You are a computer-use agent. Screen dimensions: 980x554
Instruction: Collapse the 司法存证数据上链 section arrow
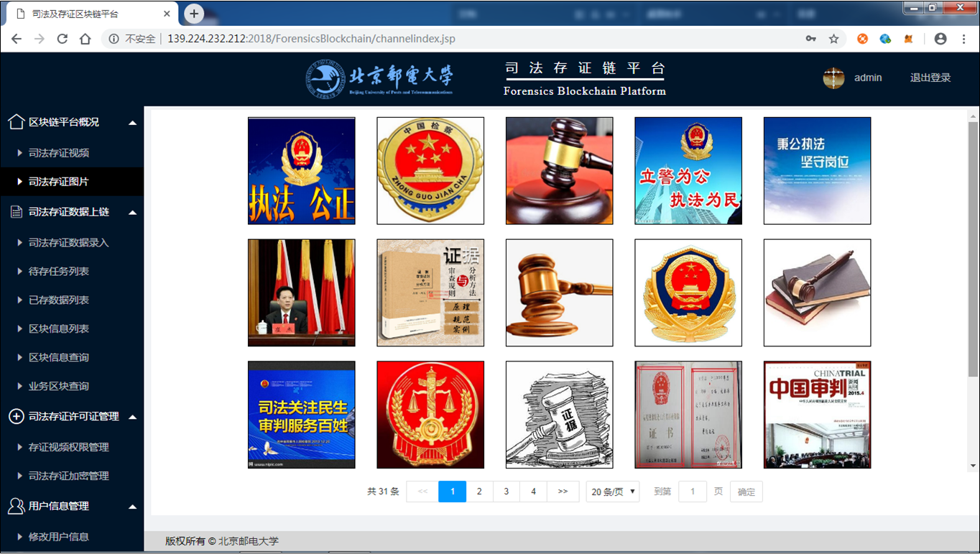coord(132,212)
